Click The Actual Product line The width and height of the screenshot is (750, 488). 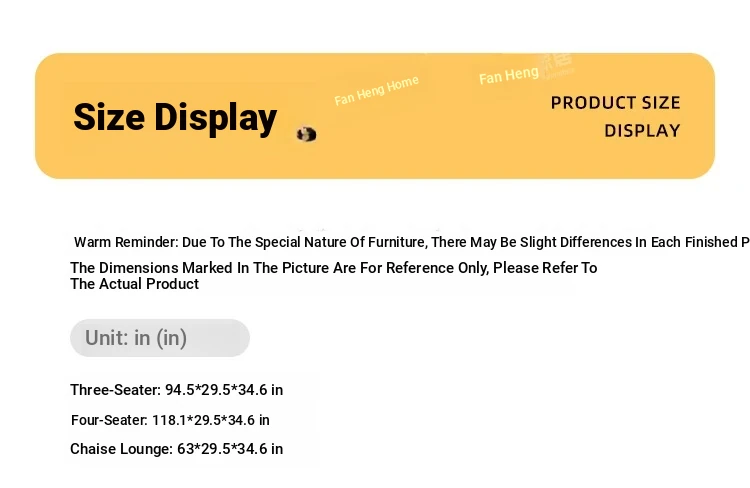pos(134,284)
